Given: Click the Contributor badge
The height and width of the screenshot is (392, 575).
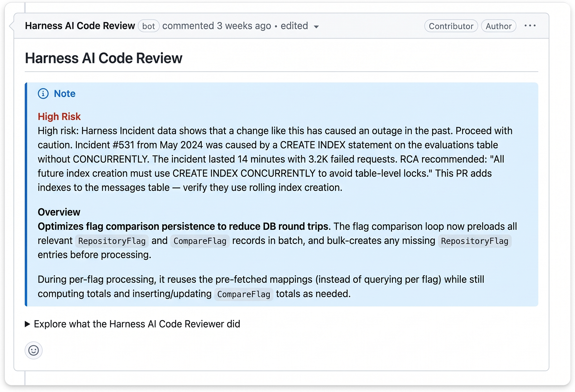Looking at the screenshot, I should click(x=451, y=26).
